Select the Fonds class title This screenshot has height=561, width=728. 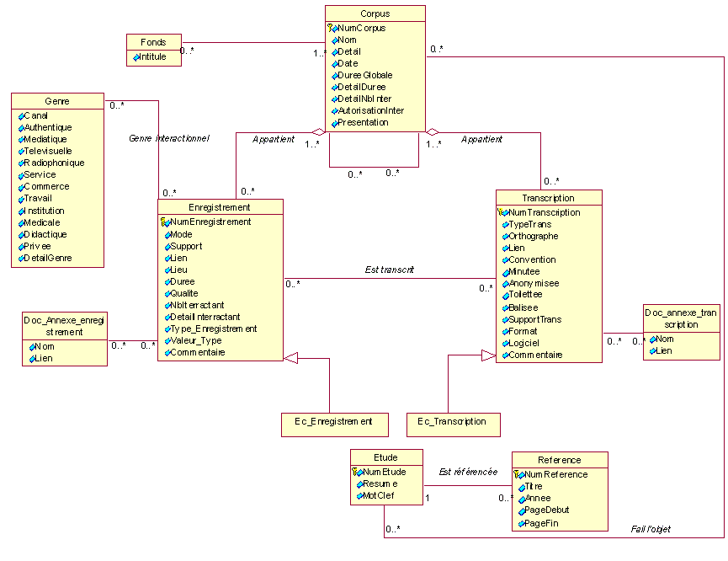tap(154, 42)
